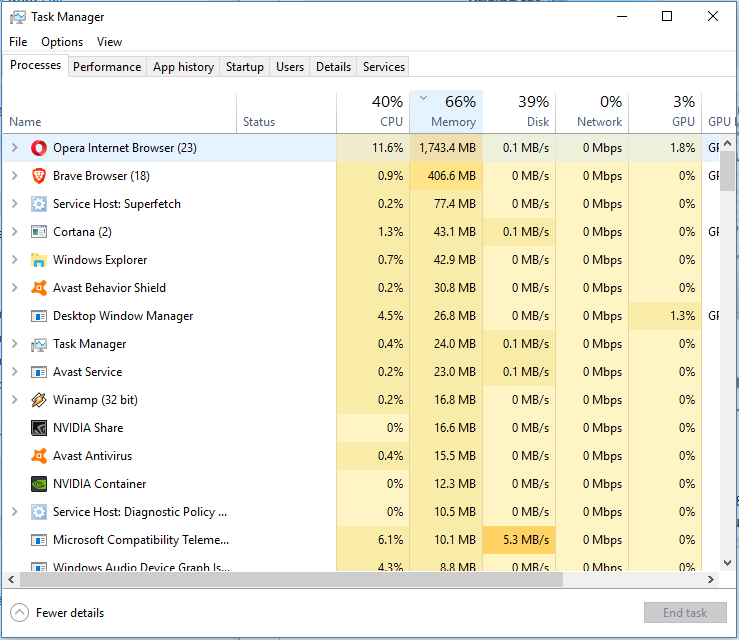Click the Service Host: Diagnostic Policy icon
This screenshot has width=739, height=640.
[39, 512]
